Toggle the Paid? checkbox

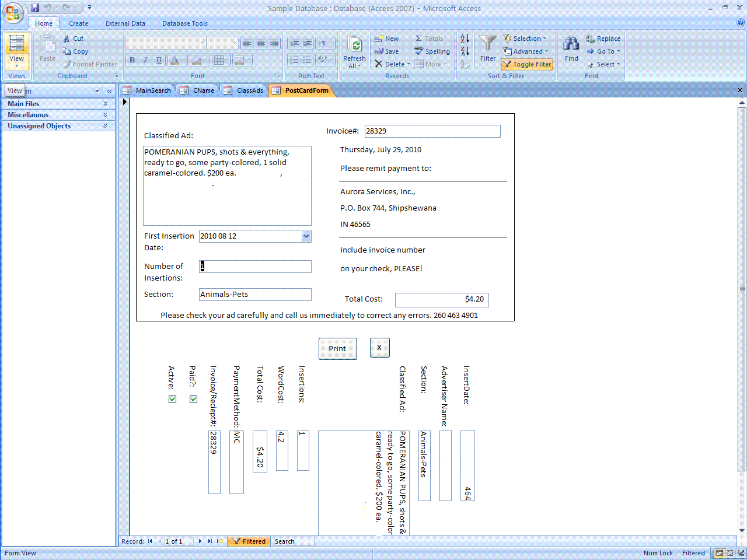(193, 400)
